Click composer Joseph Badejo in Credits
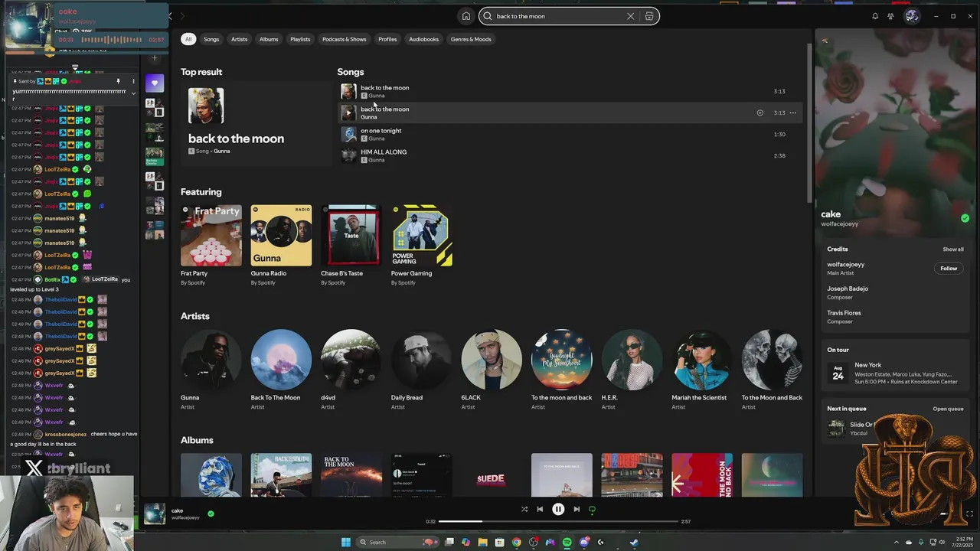Image resolution: width=980 pixels, height=551 pixels. 848,289
